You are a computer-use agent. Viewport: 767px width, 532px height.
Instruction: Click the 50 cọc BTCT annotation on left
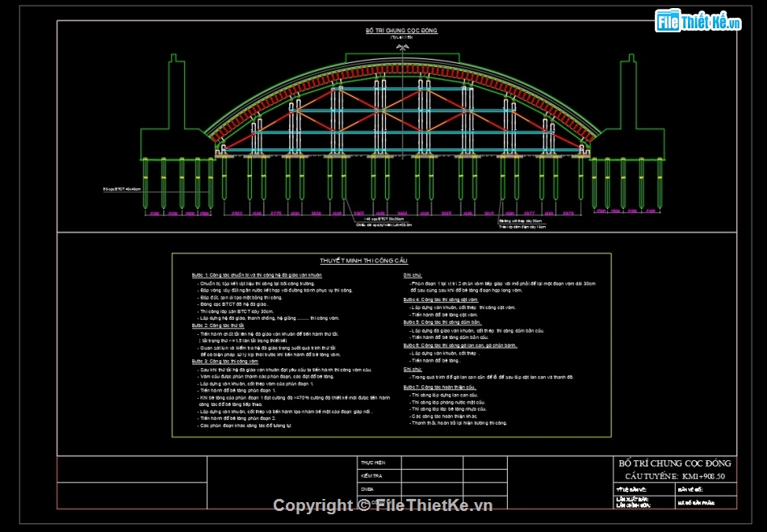tap(121, 189)
